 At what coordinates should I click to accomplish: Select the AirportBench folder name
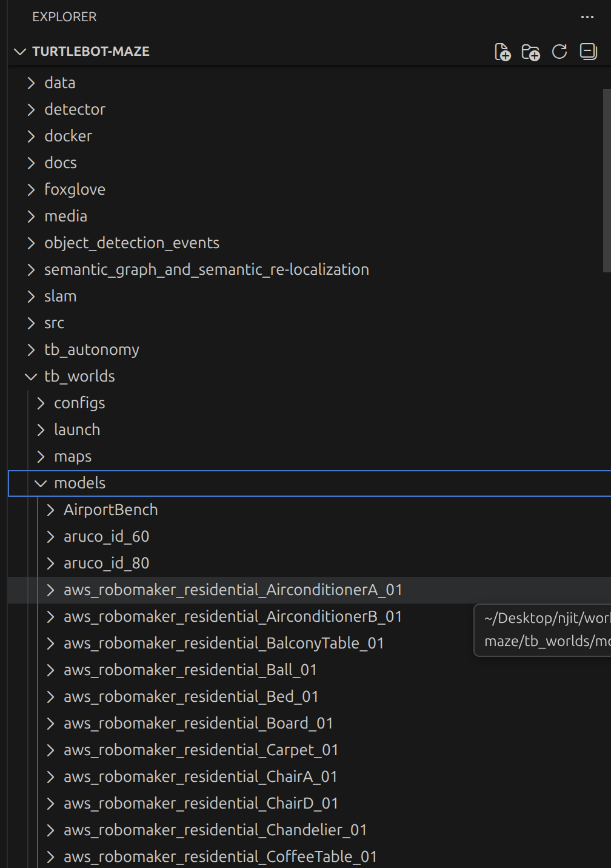point(110,510)
